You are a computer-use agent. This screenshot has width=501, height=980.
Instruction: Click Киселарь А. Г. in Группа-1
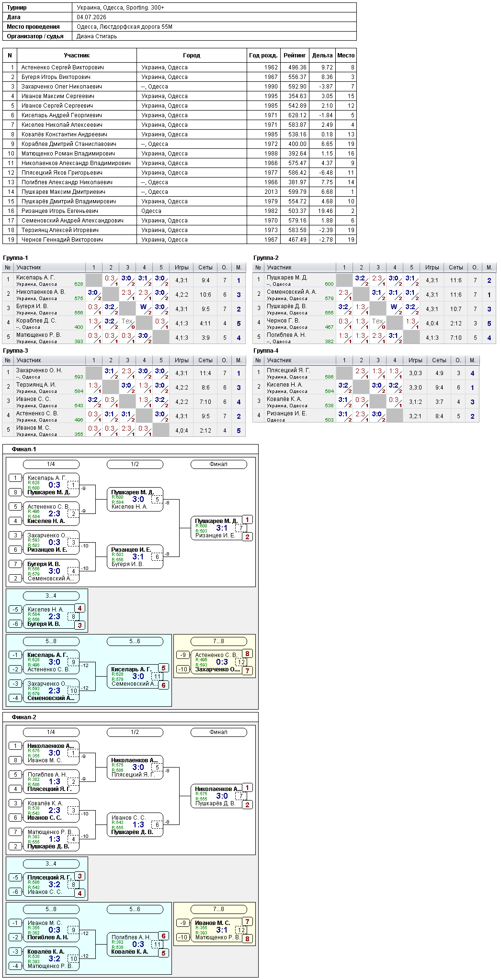point(35,278)
